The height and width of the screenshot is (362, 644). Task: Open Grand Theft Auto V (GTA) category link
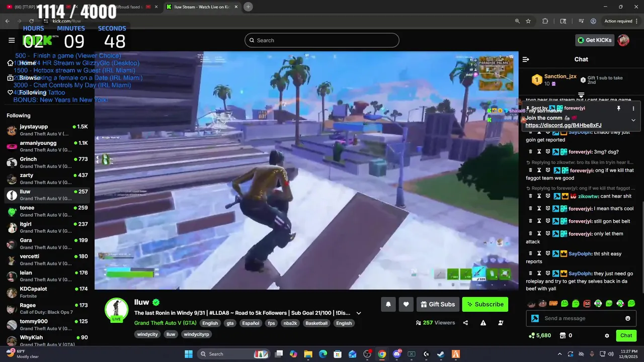165,323
